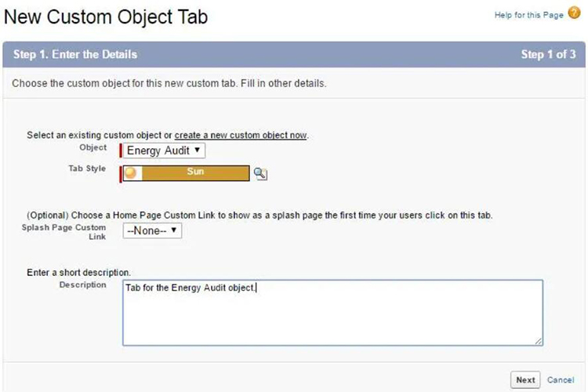Click the Sun icon in Tab Style
The height and width of the screenshot is (392, 588).
point(130,173)
